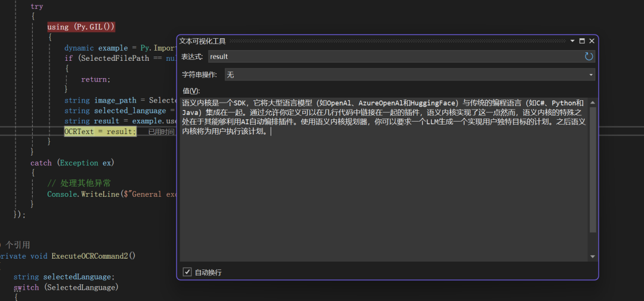Screen dimensions: 644x301
Task: Toggle the 自动换行 word wrap checkbox
Action: pos(187,272)
